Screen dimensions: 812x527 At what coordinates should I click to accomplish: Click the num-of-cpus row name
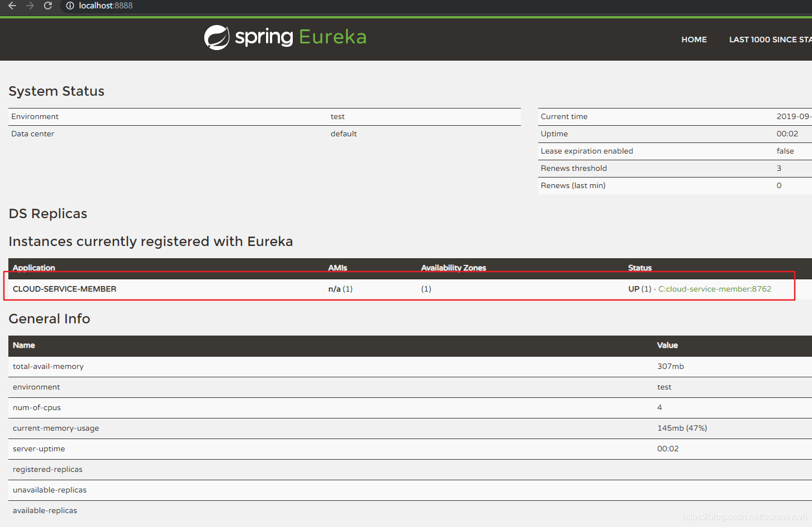[x=37, y=407]
